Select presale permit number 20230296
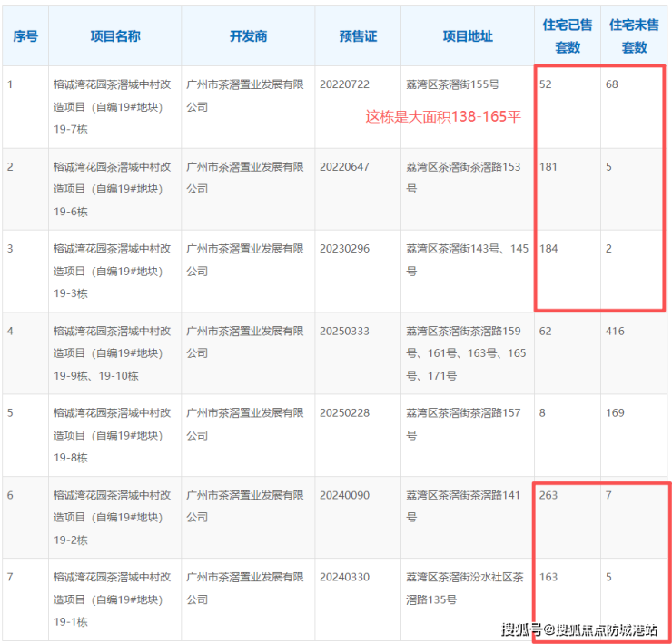This screenshot has width=672, height=644. pos(344,249)
